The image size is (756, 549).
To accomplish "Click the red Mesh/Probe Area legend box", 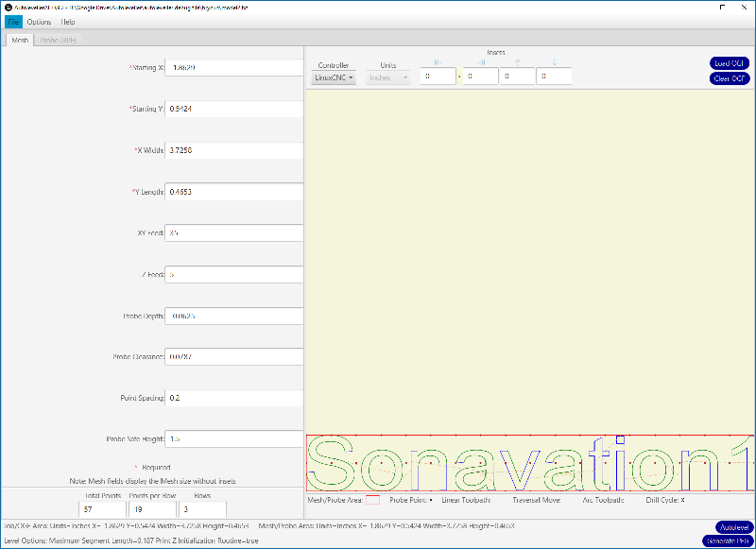I will [x=372, y=499].
